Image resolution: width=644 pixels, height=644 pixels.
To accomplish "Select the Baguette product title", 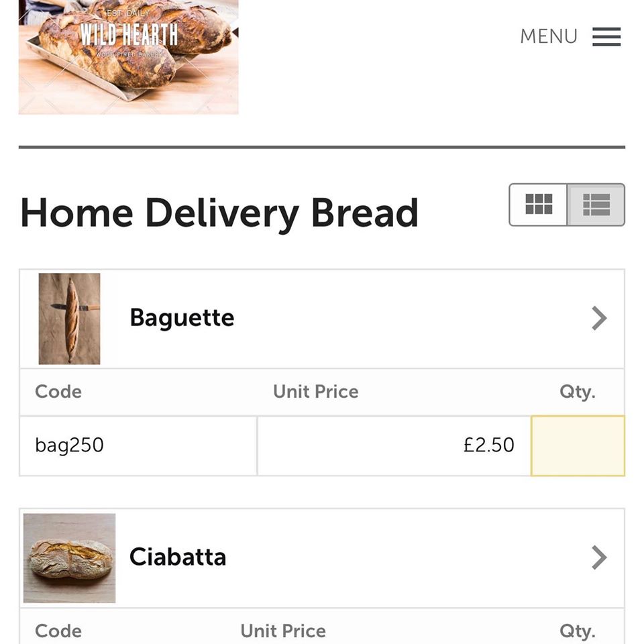I will 182,317.
